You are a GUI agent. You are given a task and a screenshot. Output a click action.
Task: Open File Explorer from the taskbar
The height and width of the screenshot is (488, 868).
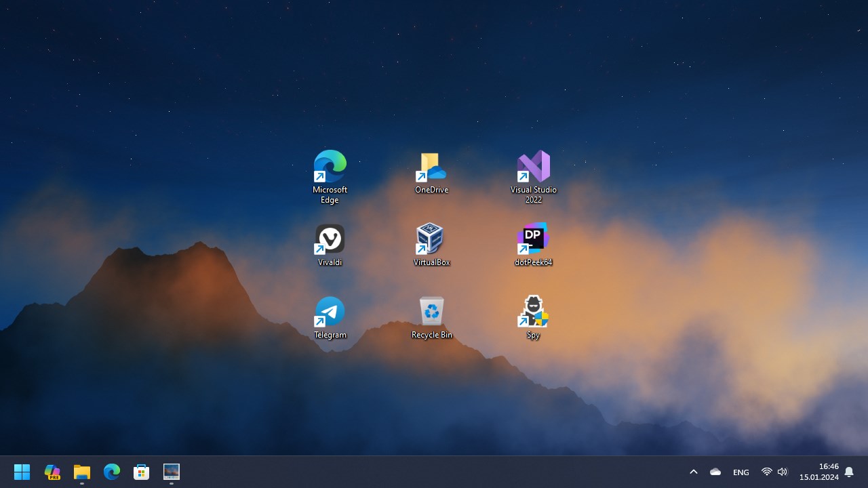point(82,472)
